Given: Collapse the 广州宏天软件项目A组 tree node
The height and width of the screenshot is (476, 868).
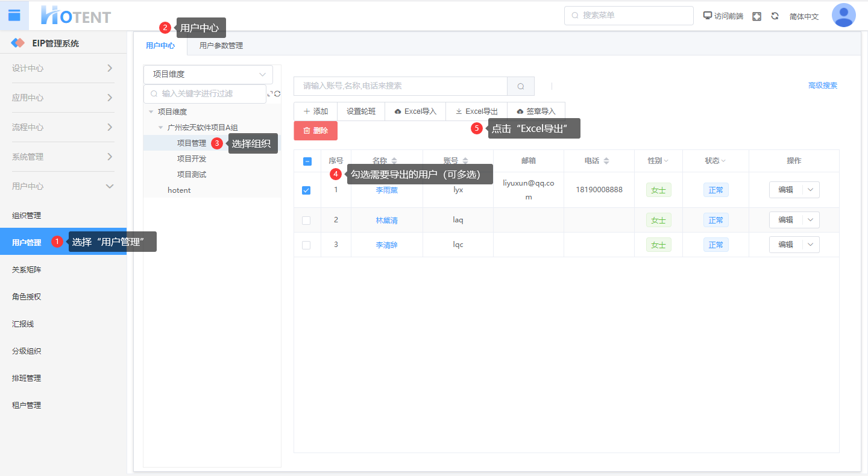Looking at the screenshot, I should click(161, 128).
